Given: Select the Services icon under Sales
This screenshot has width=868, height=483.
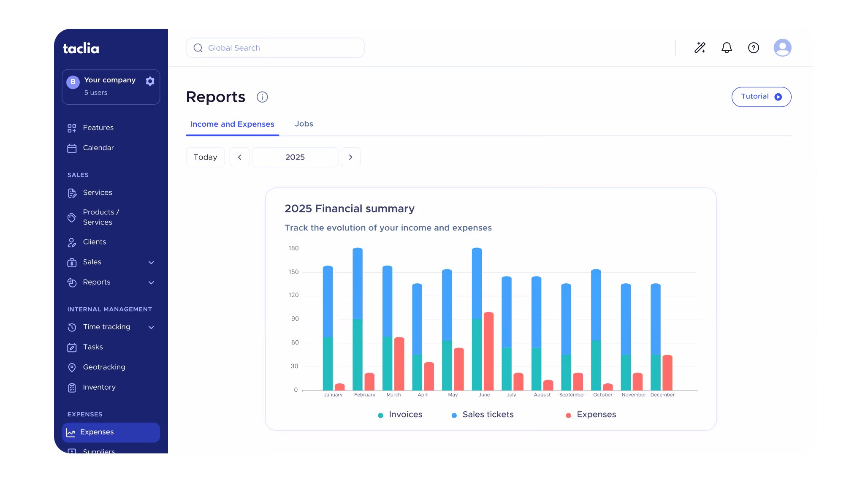Looking at the screenshot, I should 72,193.
